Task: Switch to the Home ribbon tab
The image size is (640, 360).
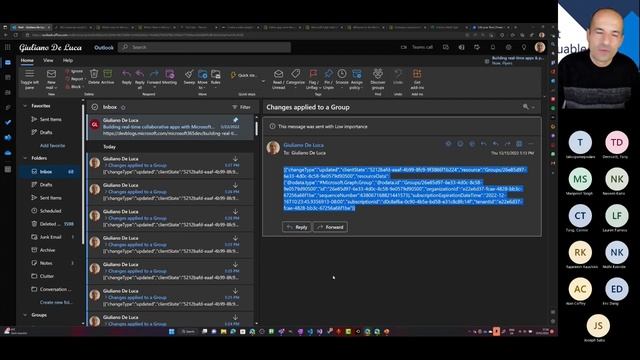Action: [x=27, y=60]
